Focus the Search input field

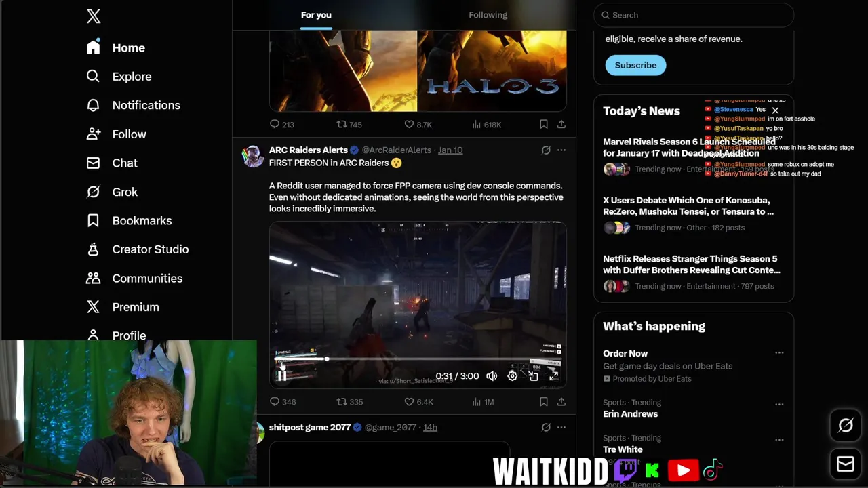click(694, 15)
